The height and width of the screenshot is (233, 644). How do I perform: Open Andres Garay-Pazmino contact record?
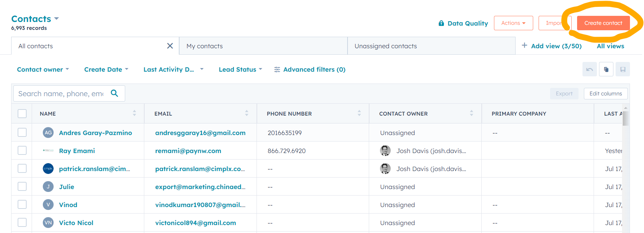pos(95,133)
